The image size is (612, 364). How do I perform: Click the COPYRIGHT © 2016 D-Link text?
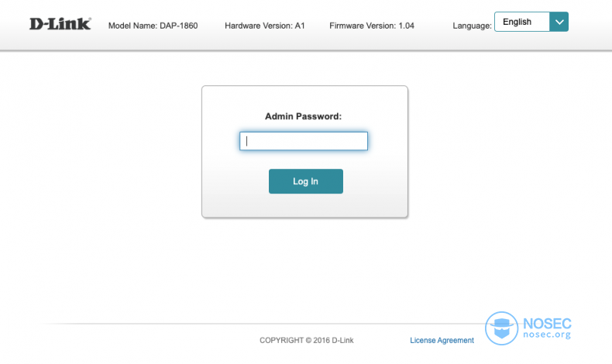click(x=307, y=340)
